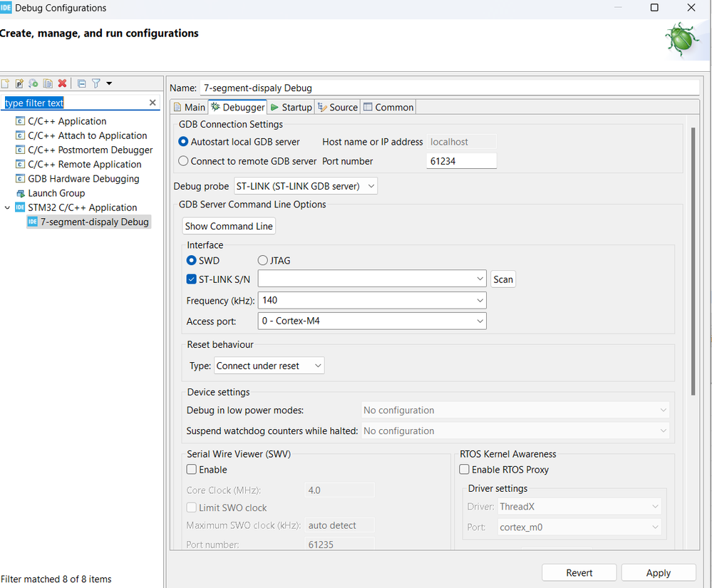
Task: Switch to the Startup tab
Action: coord(291,107)
